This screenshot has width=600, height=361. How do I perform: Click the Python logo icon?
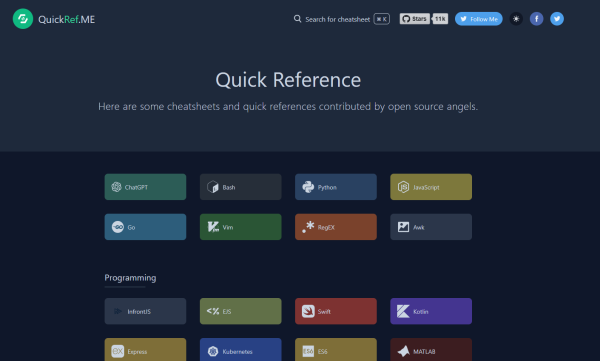point(308,187)
